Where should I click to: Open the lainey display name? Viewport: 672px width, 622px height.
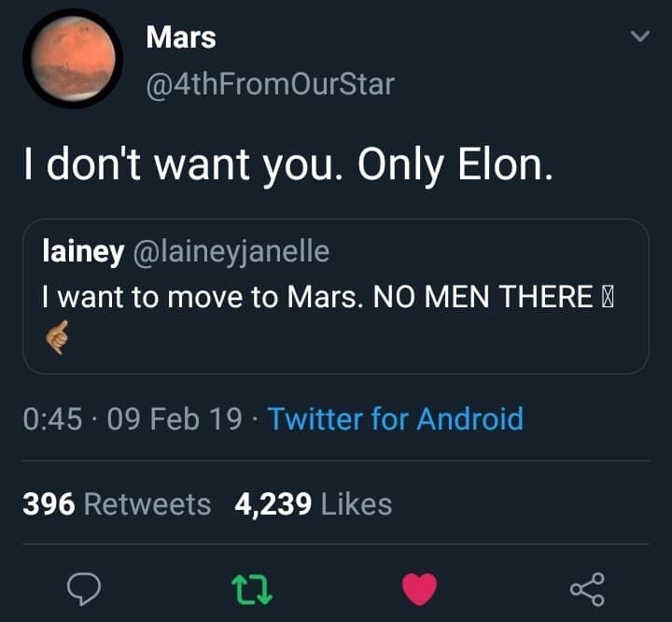(83, 251)
